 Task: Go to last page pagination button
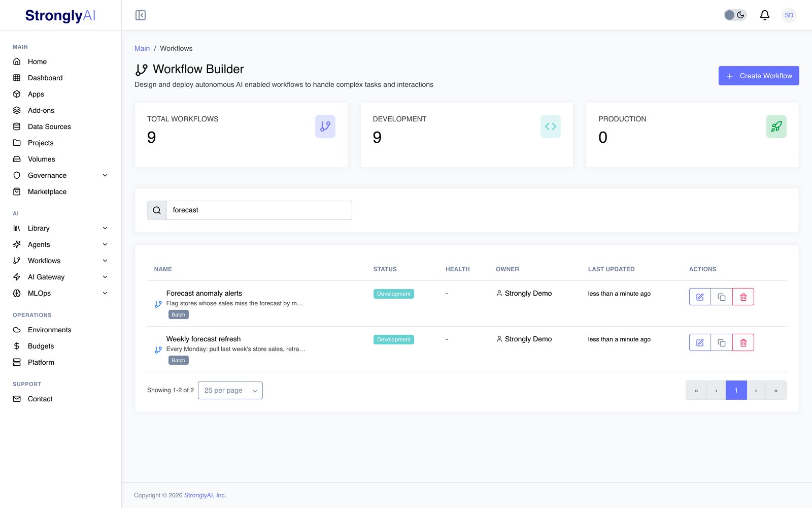pos(776,390)
